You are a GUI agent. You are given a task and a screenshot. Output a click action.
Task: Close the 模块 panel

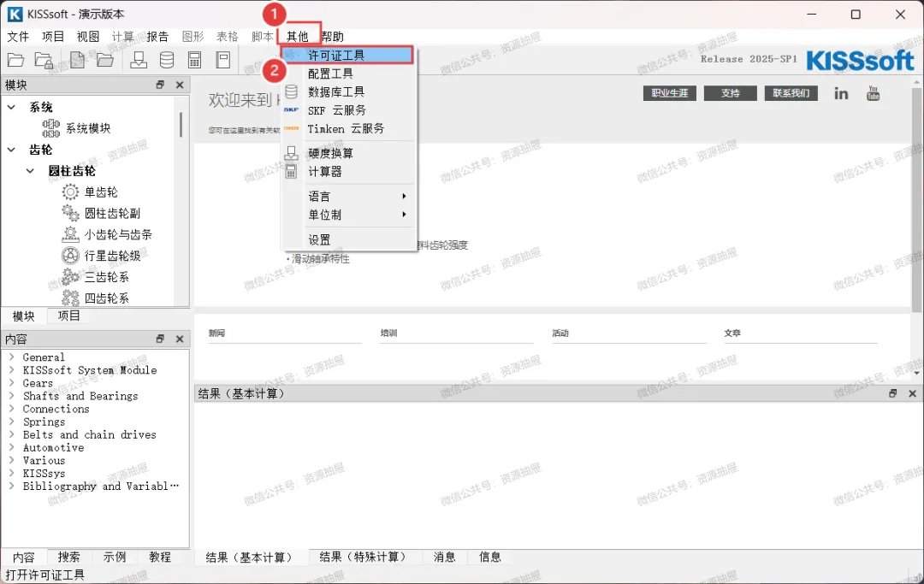click(180, 85)
